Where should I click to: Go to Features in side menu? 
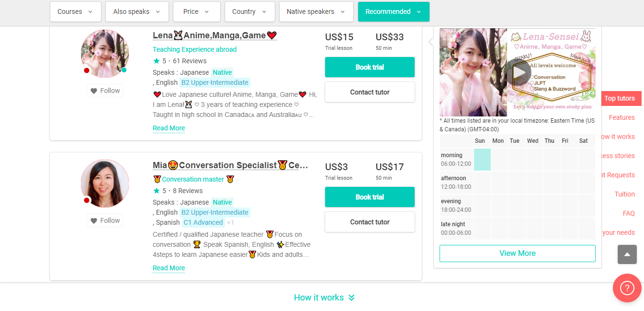[x=621, y=117]
